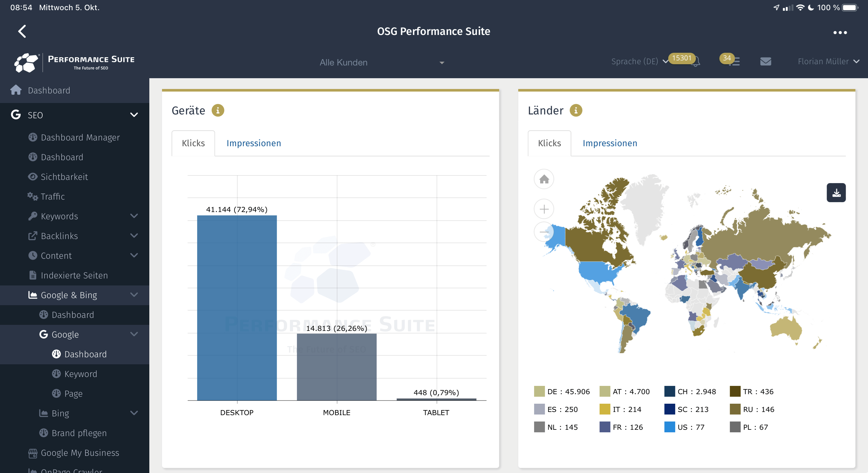This screenshot has height=473, width=868.
Task: Expand the Backlinks submenu chevron
Action: [134, 236]
